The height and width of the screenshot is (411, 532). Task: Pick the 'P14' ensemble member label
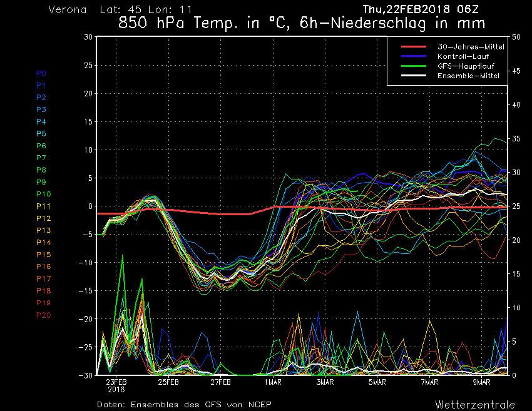click(44, 243)
